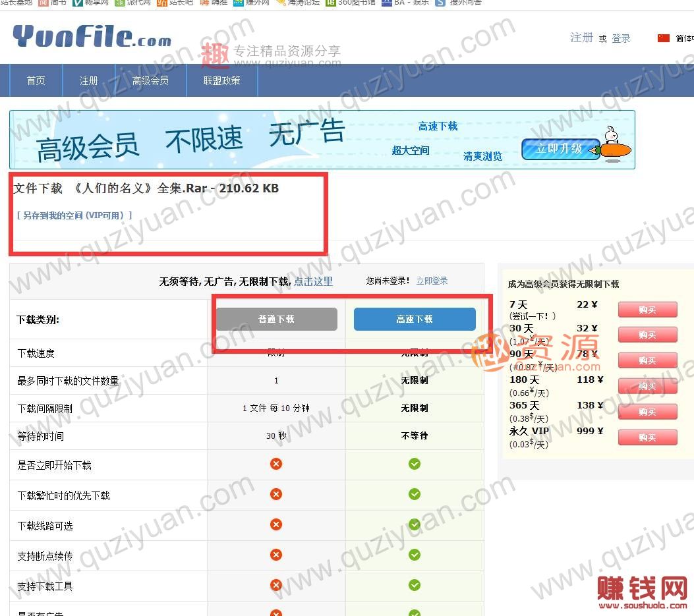694x616 pixels.
Task: Start 高速下载 high-speed download
Action: click(415, 319)
